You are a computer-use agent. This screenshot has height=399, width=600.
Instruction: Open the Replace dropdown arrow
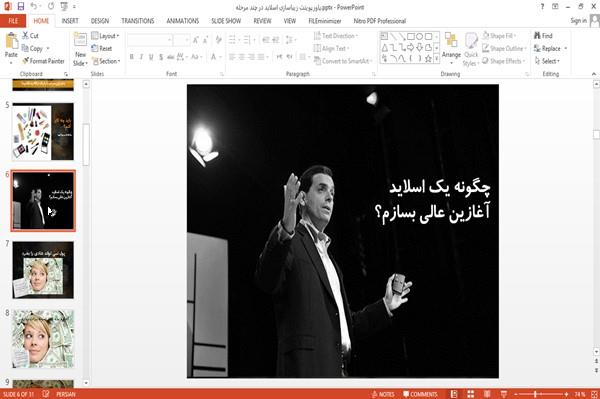[566, 49]
